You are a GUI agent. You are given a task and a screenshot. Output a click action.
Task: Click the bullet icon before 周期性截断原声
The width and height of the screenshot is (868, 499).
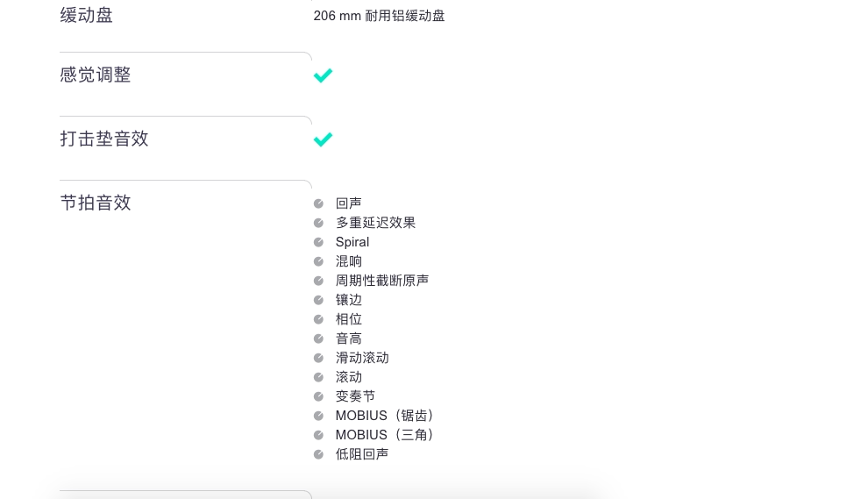click(x=318, y=281)
